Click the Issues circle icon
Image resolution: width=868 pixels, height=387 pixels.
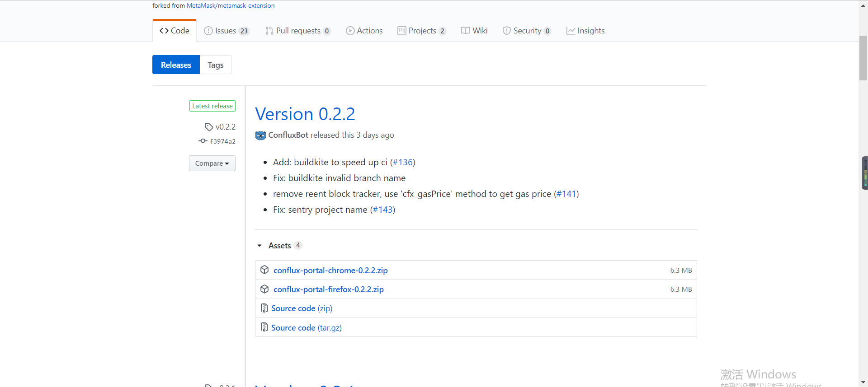pos(208,31)
